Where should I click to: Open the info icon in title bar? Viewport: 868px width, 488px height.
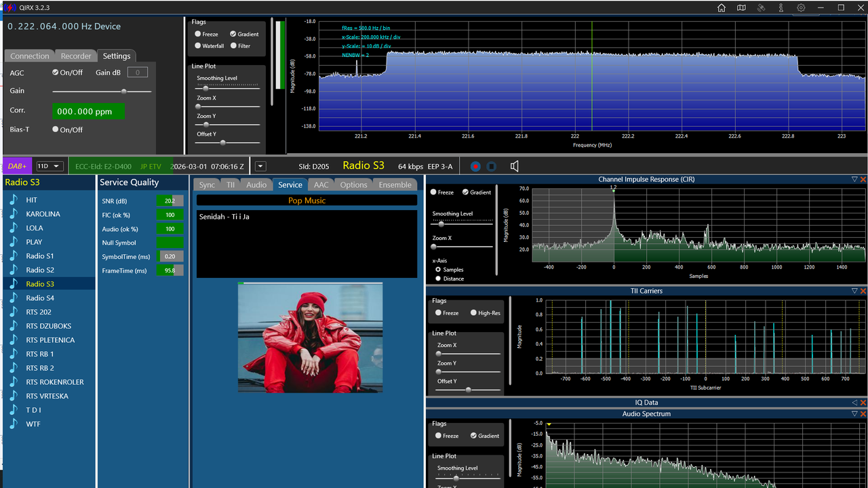781,8
